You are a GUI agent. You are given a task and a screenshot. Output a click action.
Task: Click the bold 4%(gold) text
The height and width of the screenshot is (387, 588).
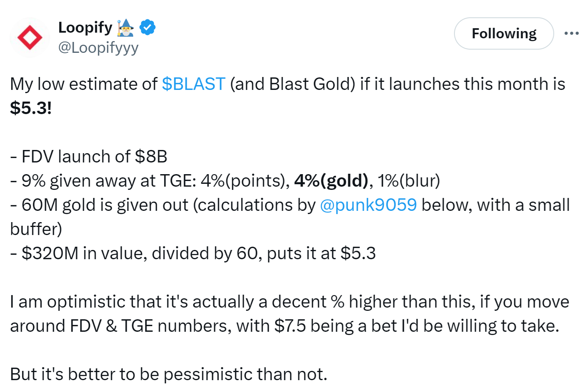click(331, 181)
